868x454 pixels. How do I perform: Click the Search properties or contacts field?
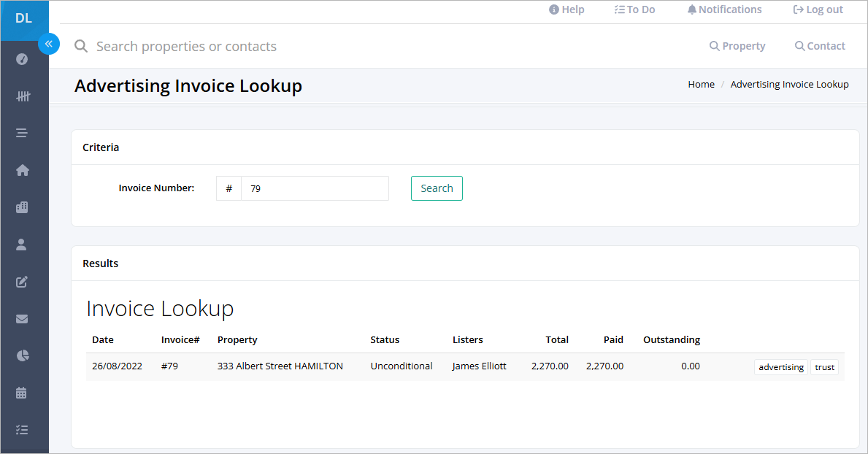[186, 47]
